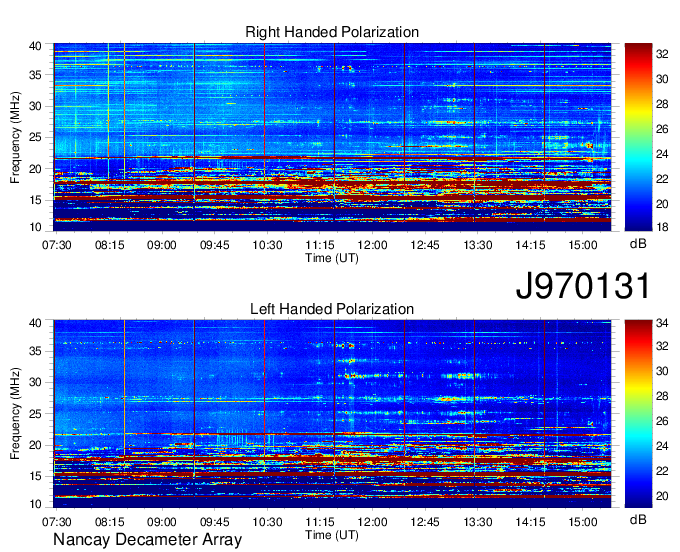Click the dB unit label under bottom colorbar
This screenshot has height=552, width=680.
point(638,520)
